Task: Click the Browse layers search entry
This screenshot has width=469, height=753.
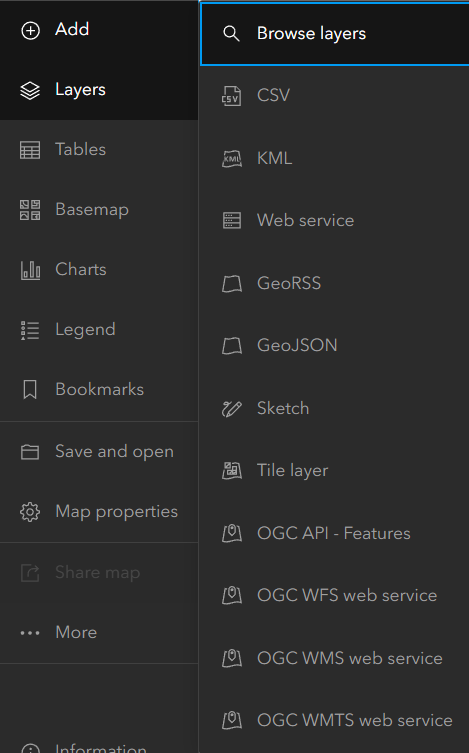Action: click(335, 34)
